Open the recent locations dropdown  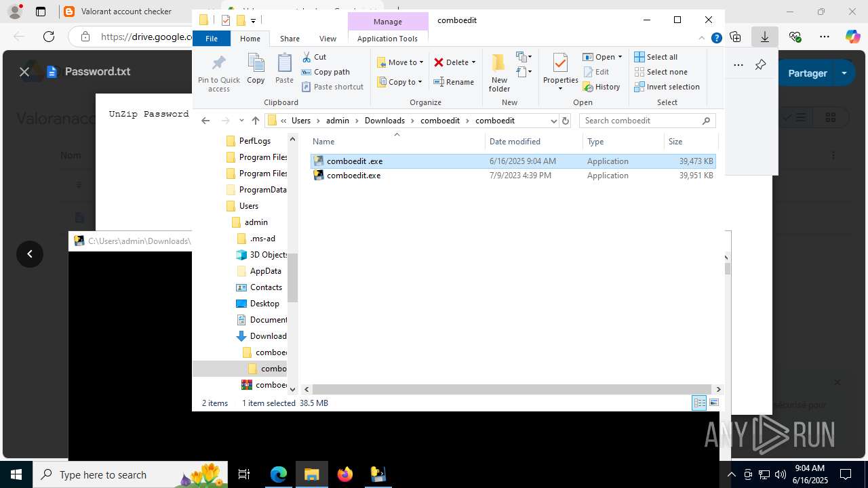(241, 121)
